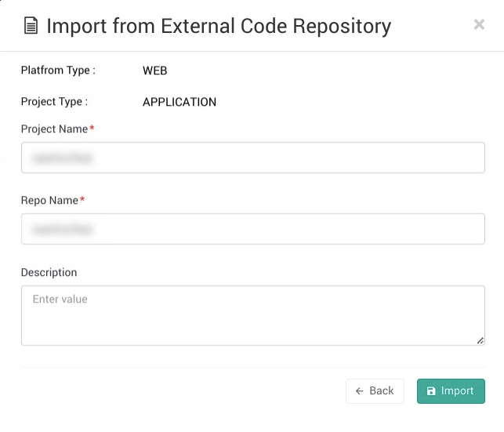Focus the Project Name input field
The image size is (504, 432).
[x=252, y=158]
